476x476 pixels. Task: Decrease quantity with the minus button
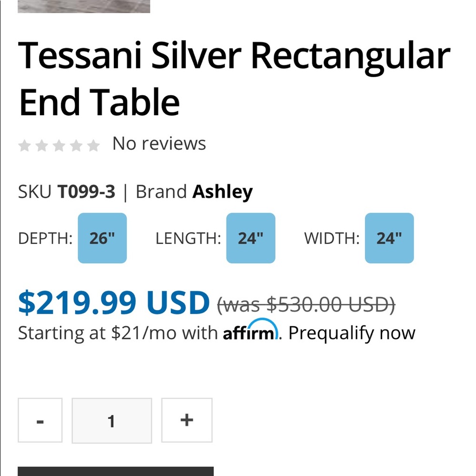click(40, 420)
